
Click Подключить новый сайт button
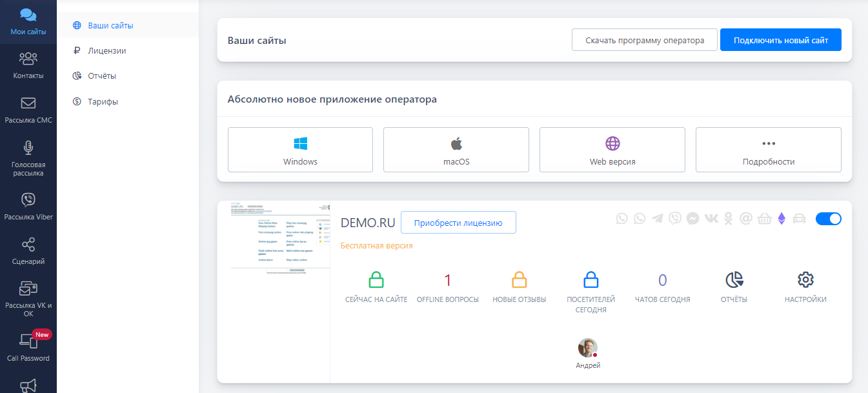780,40
